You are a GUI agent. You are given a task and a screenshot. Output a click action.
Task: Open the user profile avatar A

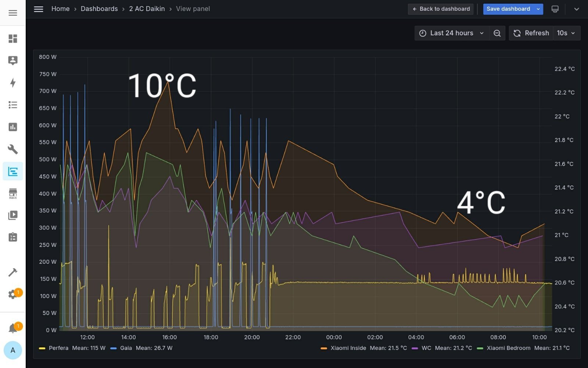(13, 350)
